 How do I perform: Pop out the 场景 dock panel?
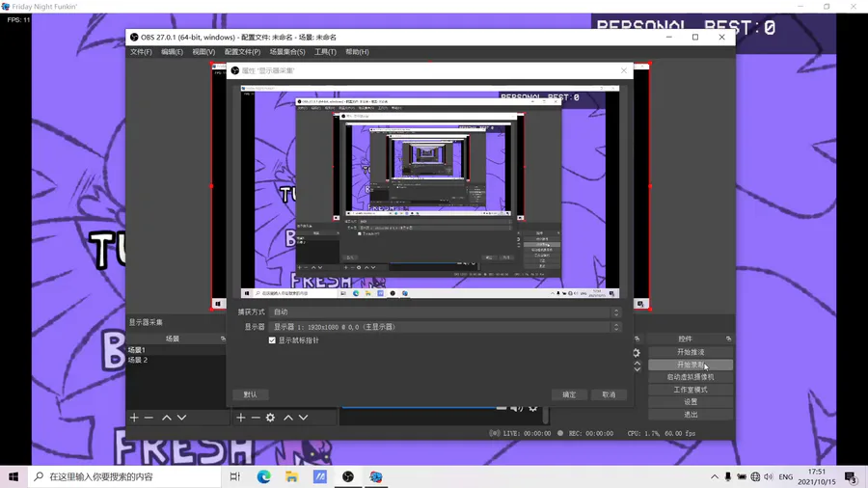click(223, 339)
